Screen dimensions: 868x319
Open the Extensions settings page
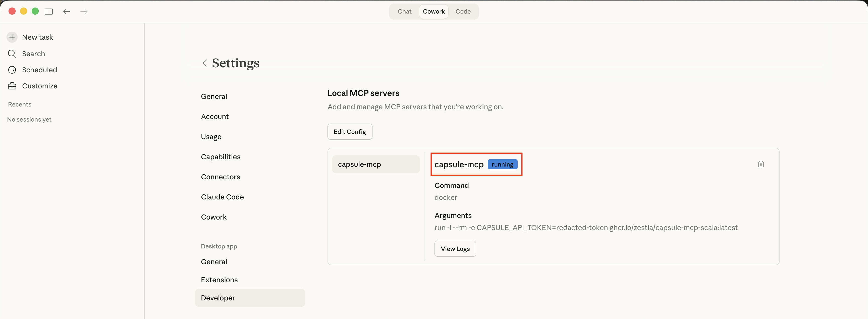219,280
